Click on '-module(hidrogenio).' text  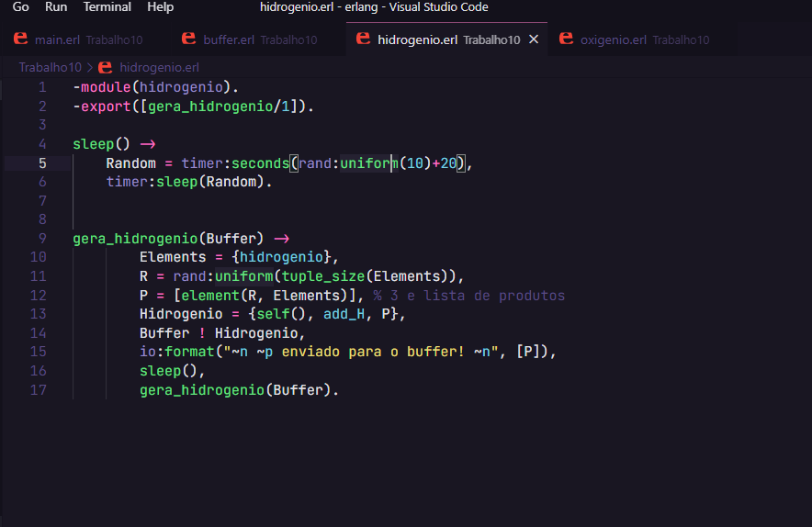(155, 87)
